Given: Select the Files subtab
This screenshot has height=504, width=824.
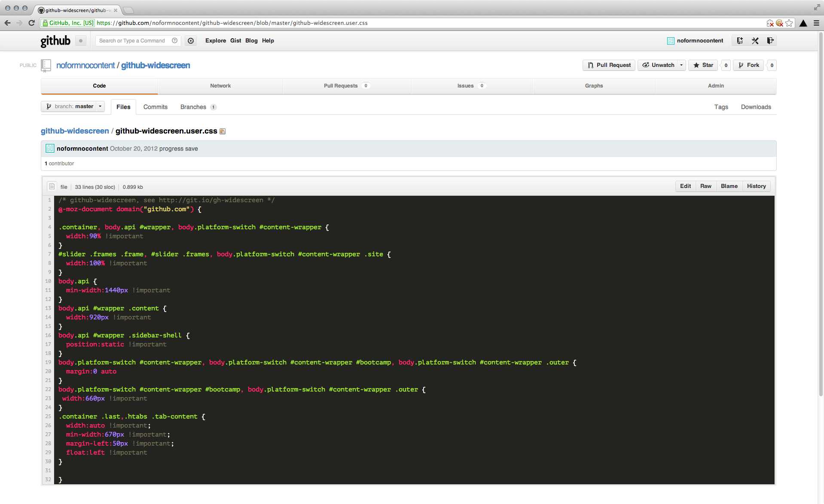Looking at the screenshot, I should tap(123, 107).
